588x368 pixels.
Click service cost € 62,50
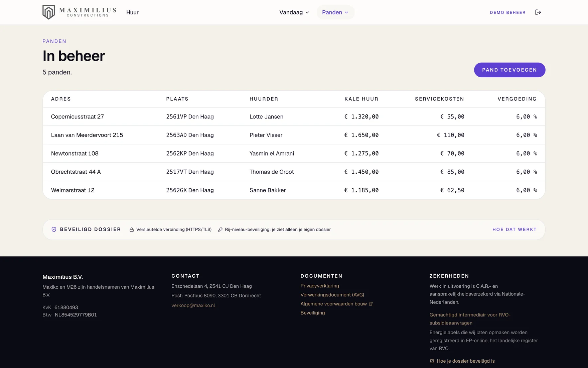pos(452,190)
